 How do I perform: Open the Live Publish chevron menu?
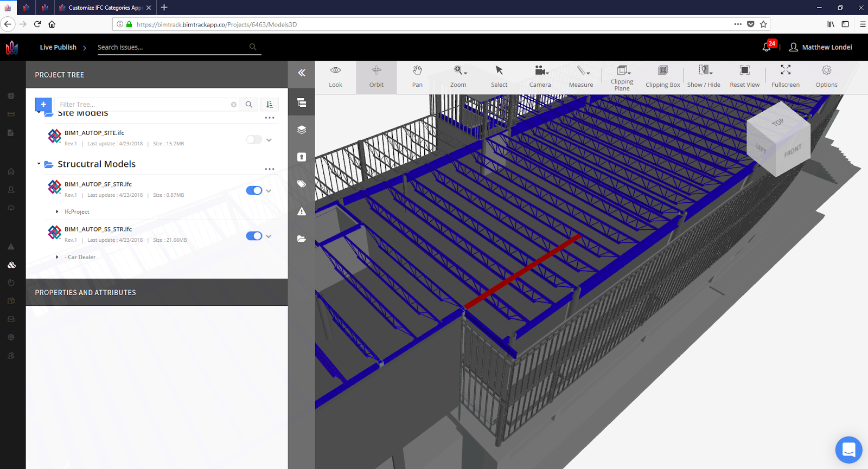tap(85, 48)
